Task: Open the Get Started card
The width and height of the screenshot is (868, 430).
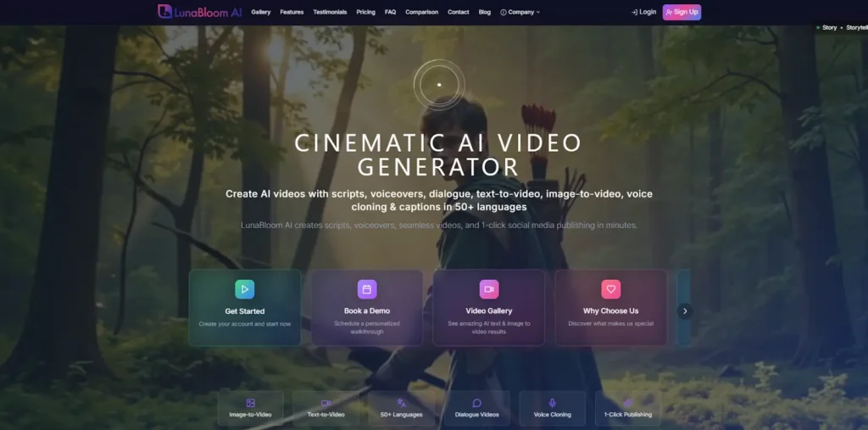Action: tap(245, 308)
